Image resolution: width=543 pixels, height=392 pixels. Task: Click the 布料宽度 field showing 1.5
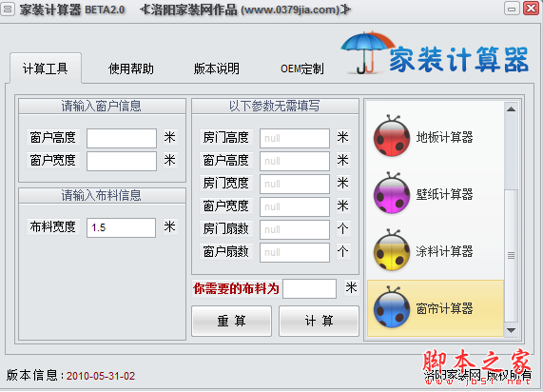tap(121, 227)
